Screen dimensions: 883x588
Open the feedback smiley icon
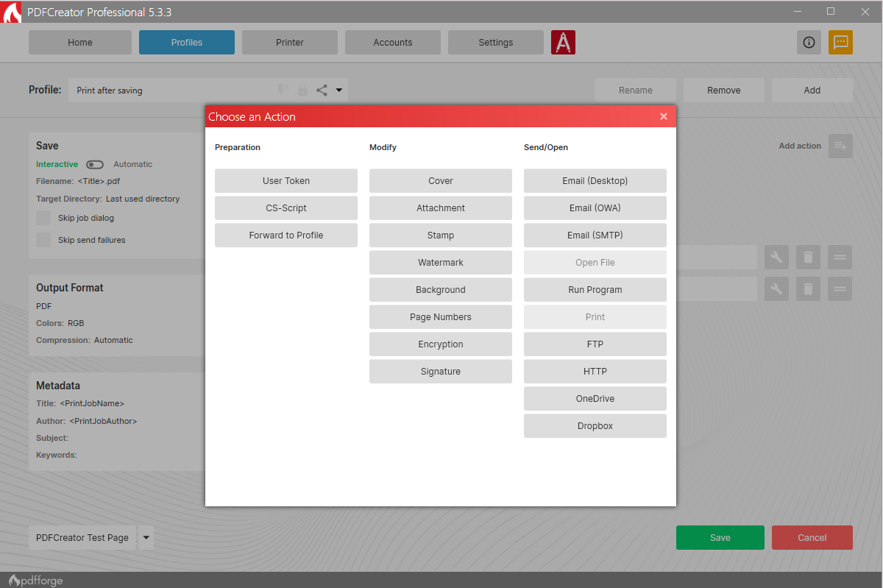[840, 42]
